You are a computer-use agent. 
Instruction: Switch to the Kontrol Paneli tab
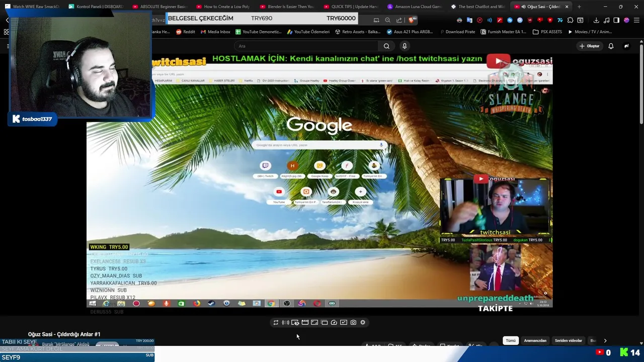click(x=97, y=7)
